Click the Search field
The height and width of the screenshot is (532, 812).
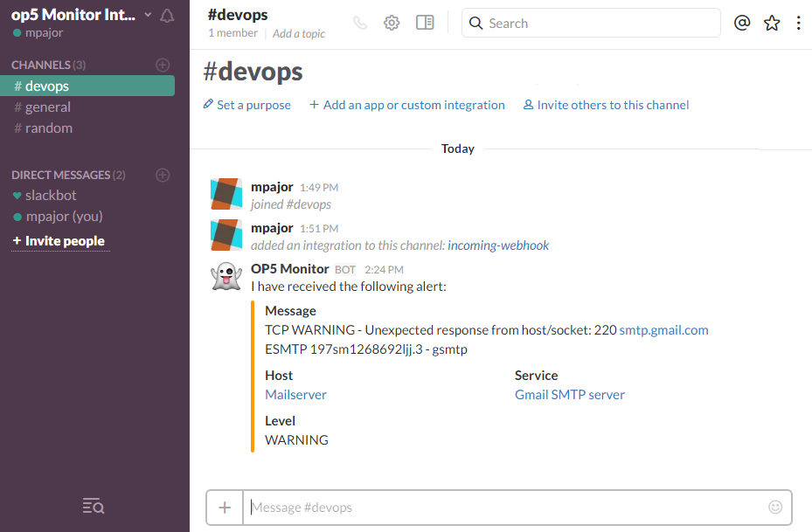[x=591, y=23]
